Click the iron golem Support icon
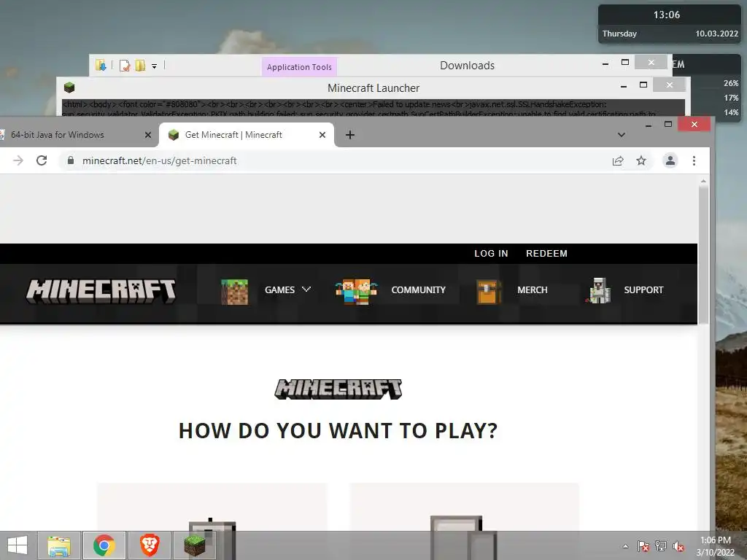Screen dimensions: 747x560 click(x=599, y=290)
